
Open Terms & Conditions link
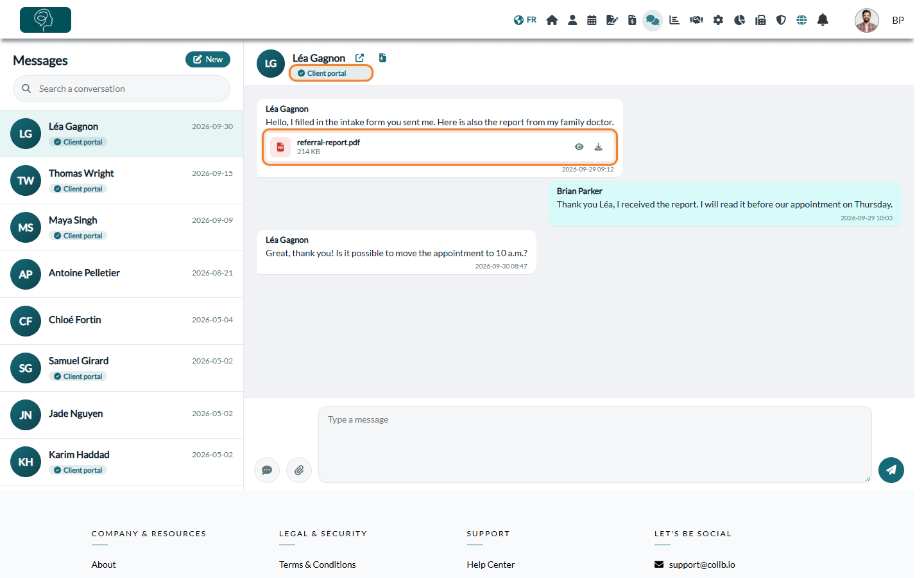[x=317, y=565]
